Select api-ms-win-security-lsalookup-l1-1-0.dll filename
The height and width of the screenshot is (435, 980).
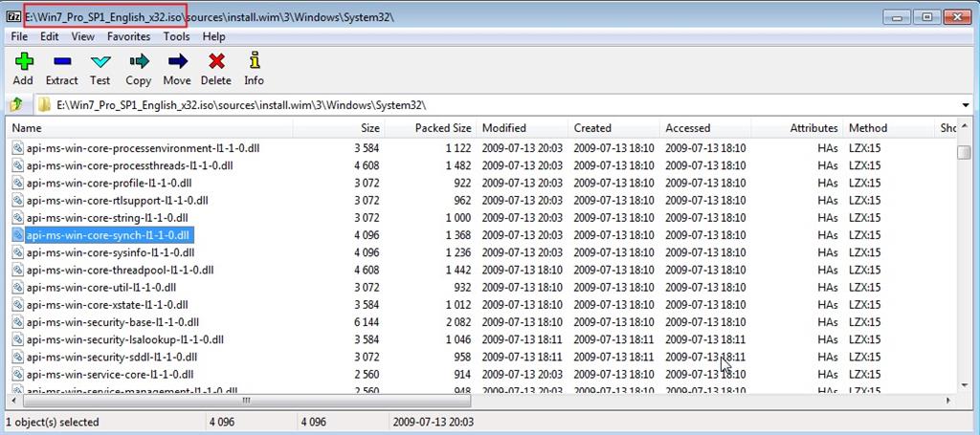(x=125, y=340)
